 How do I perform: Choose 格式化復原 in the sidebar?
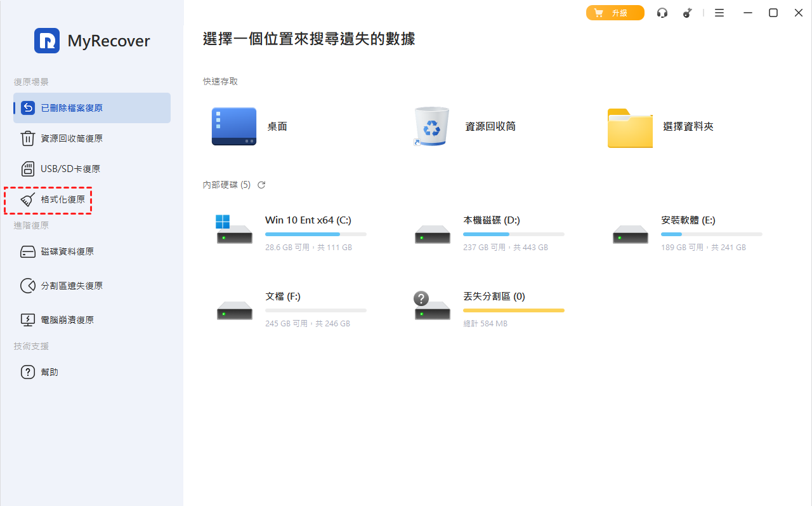(x=62, y=200)
